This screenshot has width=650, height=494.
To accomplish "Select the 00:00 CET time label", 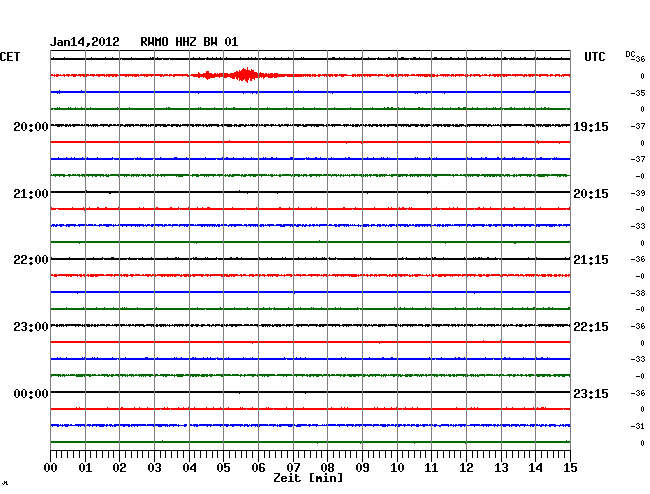I will click(31, 393).
